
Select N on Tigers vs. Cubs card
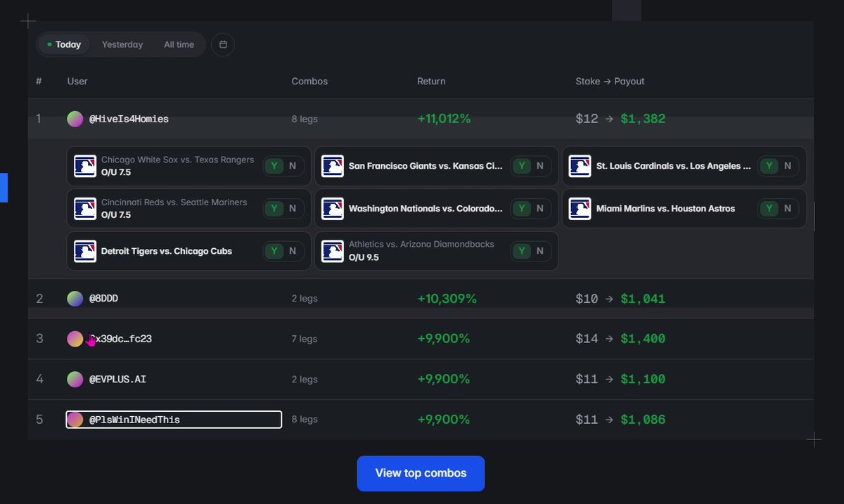(293, 251)
